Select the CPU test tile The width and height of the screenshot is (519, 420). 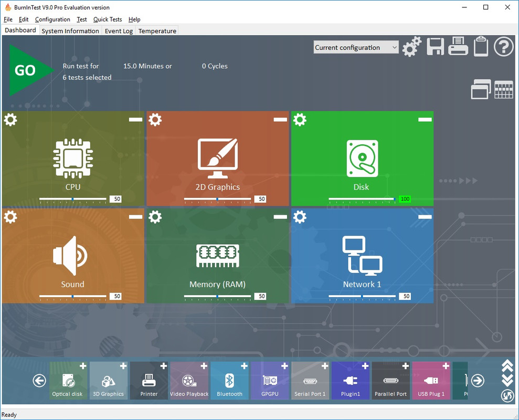[73, 159]
